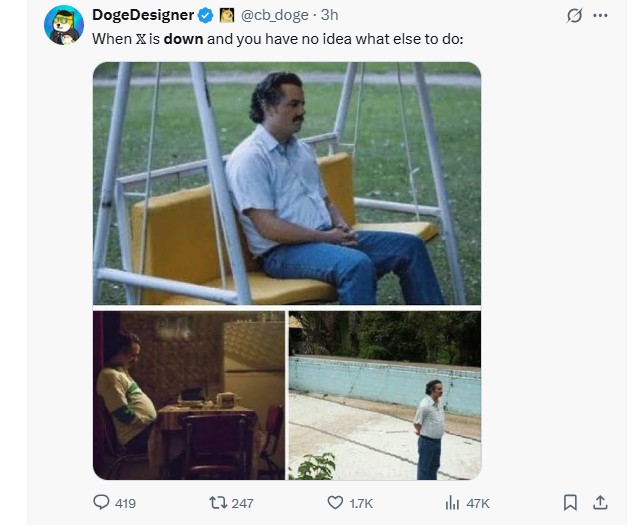
Task: Click the affiliate badge beside the checkmark
Action: 227,15
